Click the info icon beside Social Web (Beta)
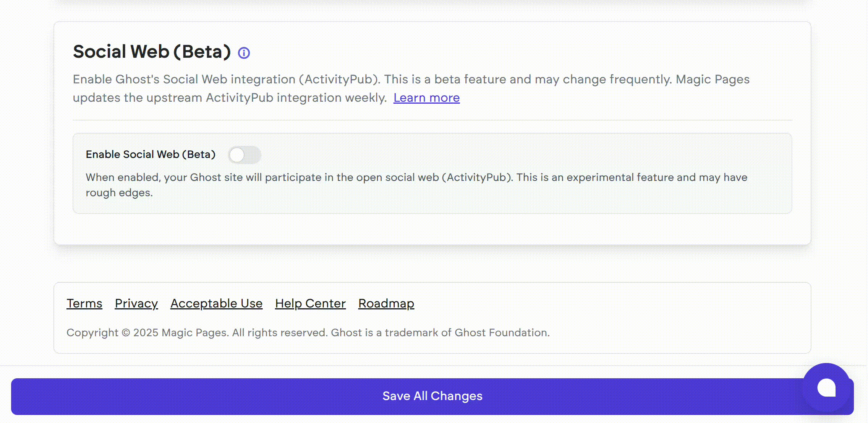868x423 pixels. point(244,53)
